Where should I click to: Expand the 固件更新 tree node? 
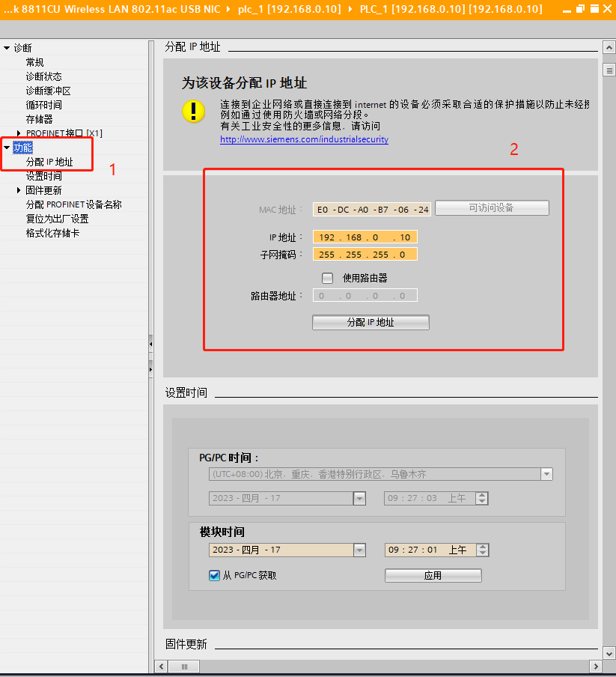pos(19,190)
